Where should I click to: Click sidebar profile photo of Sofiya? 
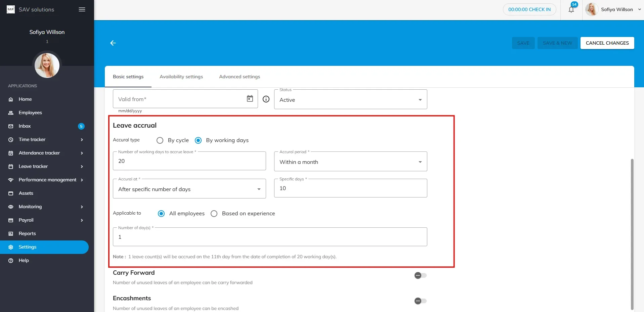point(47,65)
